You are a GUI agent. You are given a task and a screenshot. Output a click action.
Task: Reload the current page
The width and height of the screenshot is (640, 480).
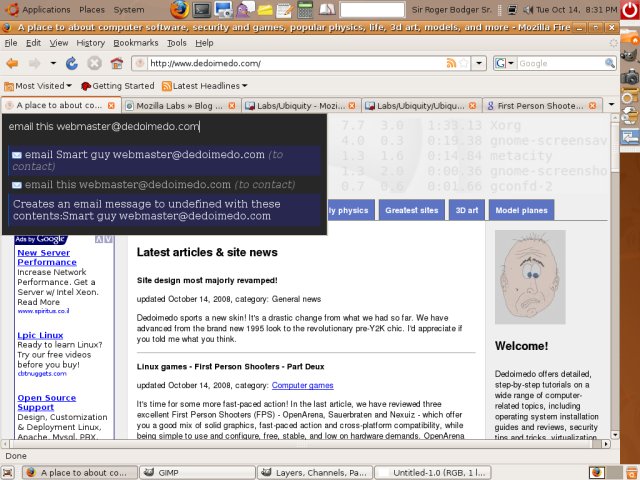pyautogui.click(x=72, y=63)
